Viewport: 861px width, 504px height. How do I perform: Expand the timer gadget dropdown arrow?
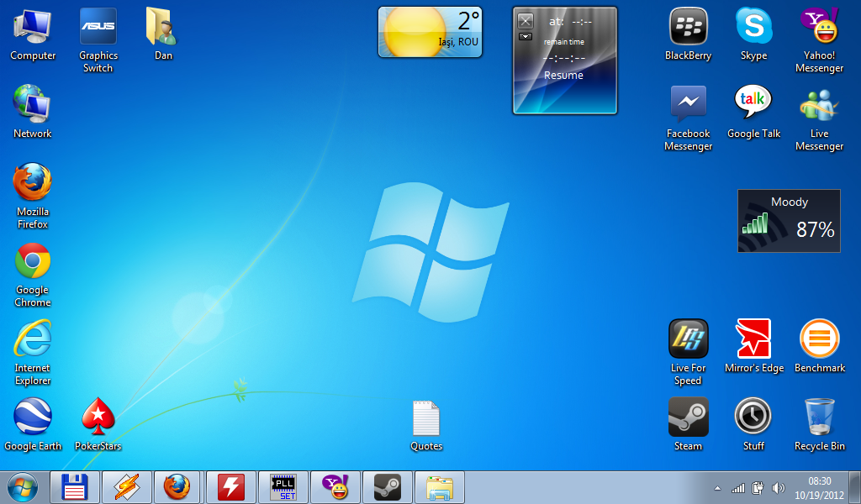click(x=526, y=37)
